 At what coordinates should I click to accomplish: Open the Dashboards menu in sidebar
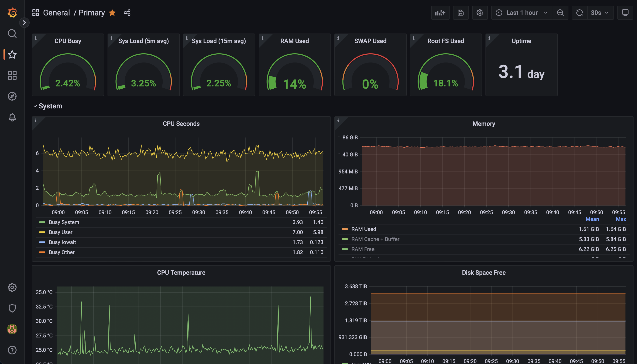click(12, 75)
